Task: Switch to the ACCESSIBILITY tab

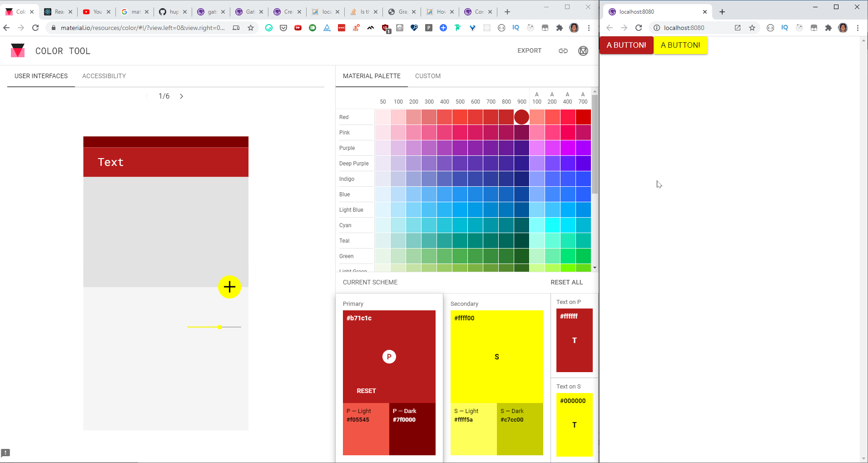Action: tap(104, 76)
